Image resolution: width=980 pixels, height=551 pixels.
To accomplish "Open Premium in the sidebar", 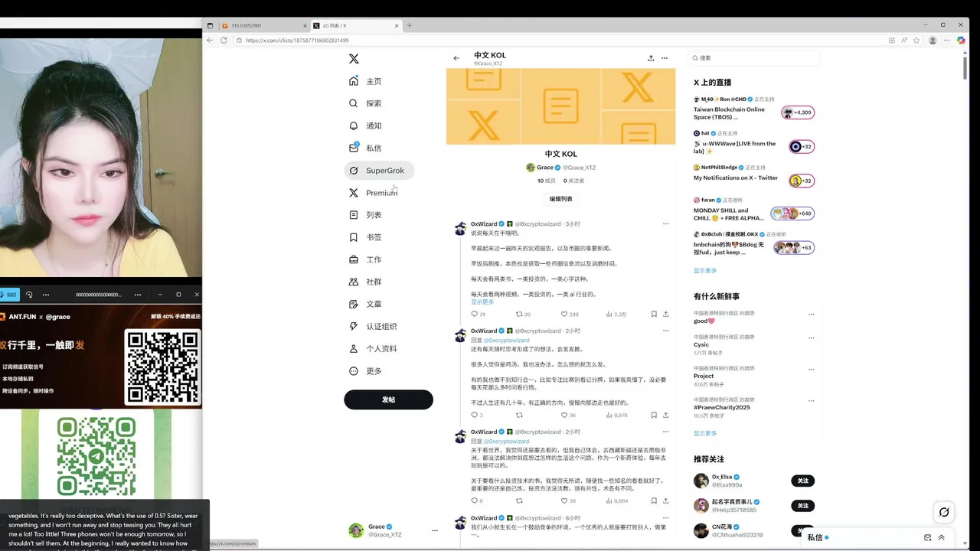I will tap(374, 193).
